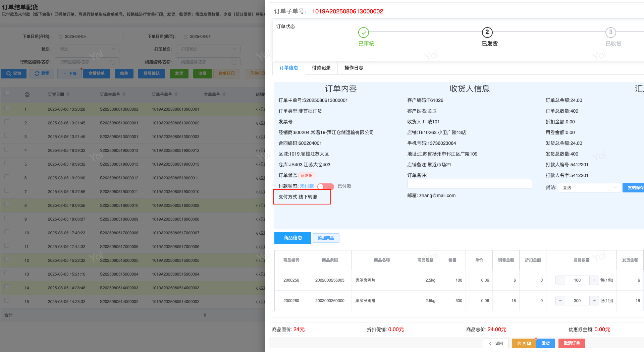
Task: Select the checkbox for row 1
Action: coord(7,108)
